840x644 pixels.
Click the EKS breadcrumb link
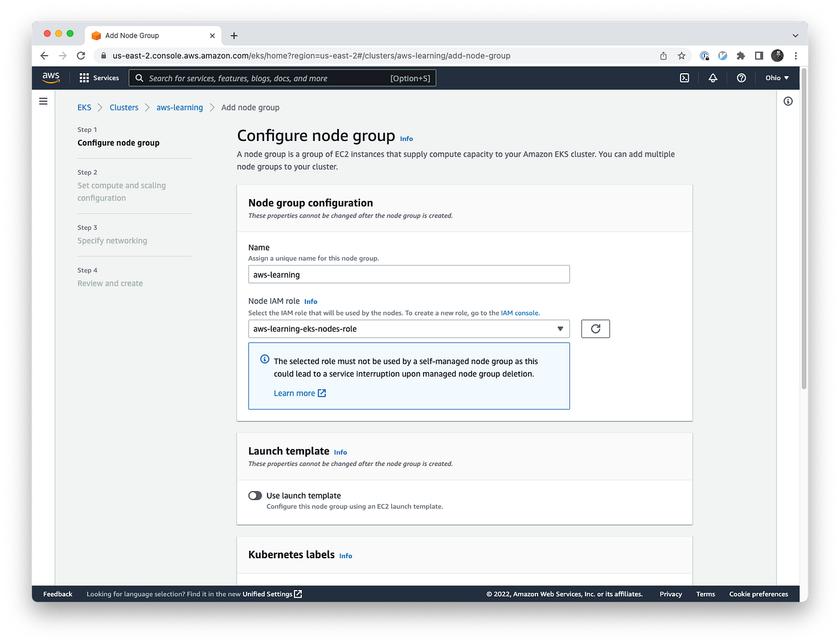click(x=85, y=107)
